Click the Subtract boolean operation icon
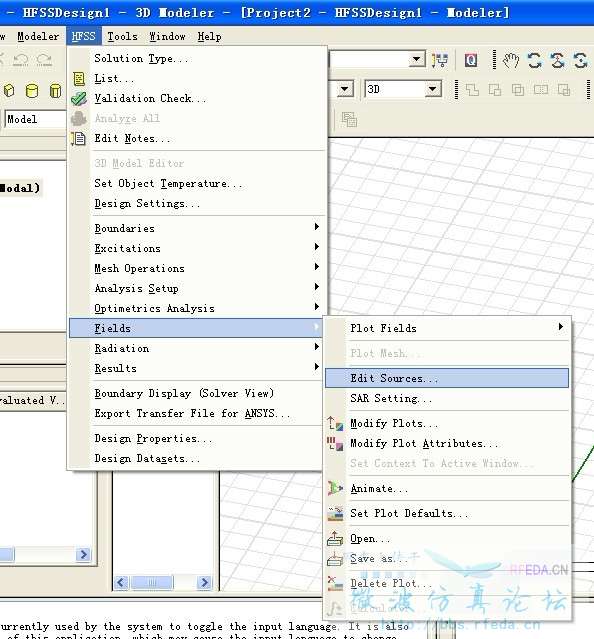 [495, 90]
